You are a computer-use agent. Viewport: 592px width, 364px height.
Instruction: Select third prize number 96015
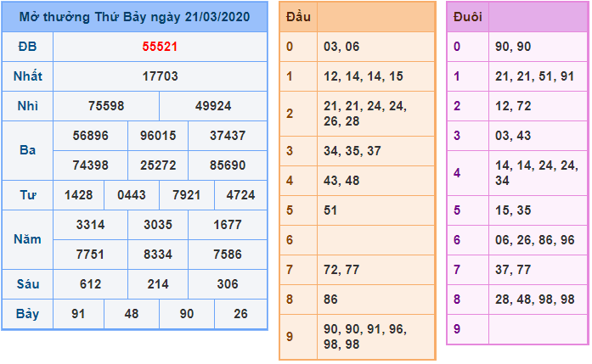pyautogui.click(x=158, y=135)
